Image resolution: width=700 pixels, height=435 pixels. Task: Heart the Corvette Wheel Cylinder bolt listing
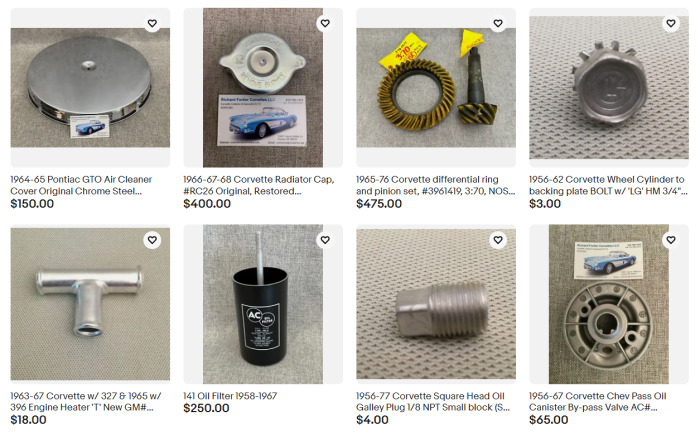tap(671, 23)
